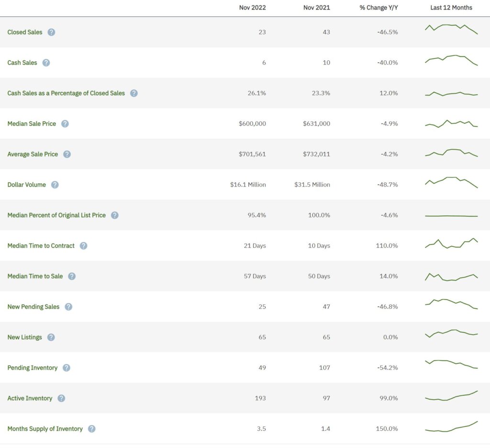View Pending Inventory trend sparkline

coord(451,364)
